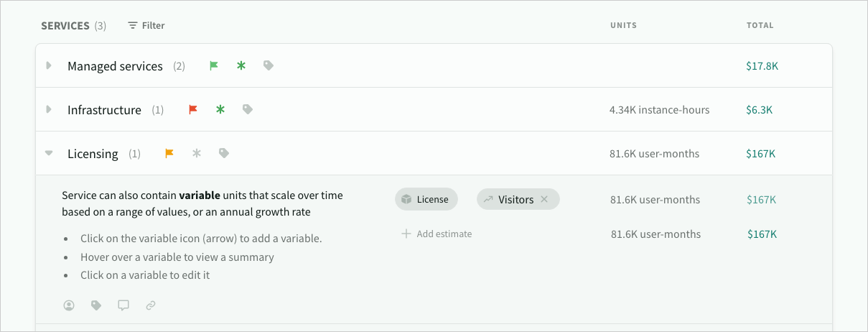Viewport: 868px width, 332px height.
Task: Click the Add estimate link
Action: pyautogui.click(x=437, y=234)
